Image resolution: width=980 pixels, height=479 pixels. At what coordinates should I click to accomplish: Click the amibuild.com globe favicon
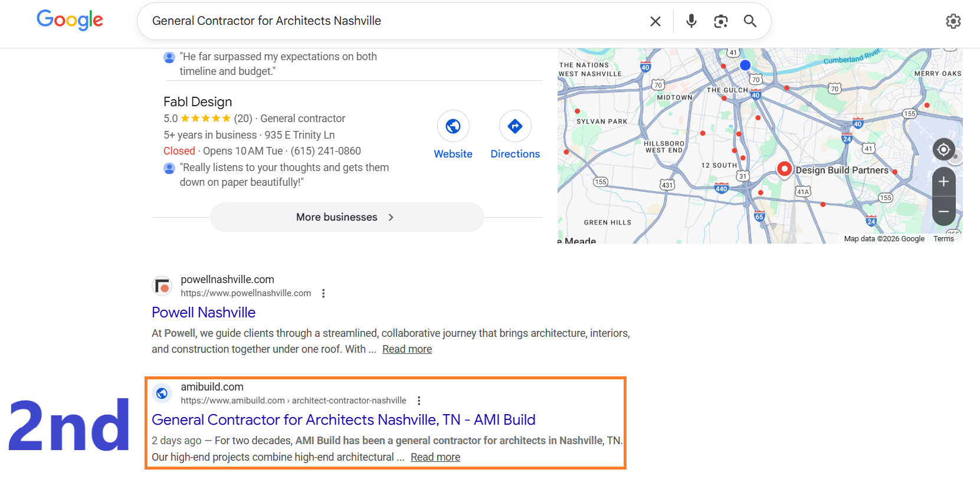click(x=162, y=393)
